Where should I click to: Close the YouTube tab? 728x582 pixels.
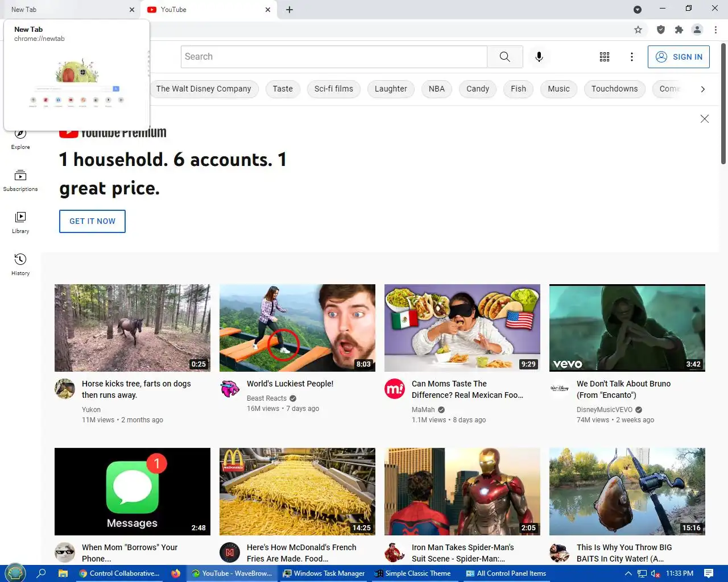pos(268,10)
